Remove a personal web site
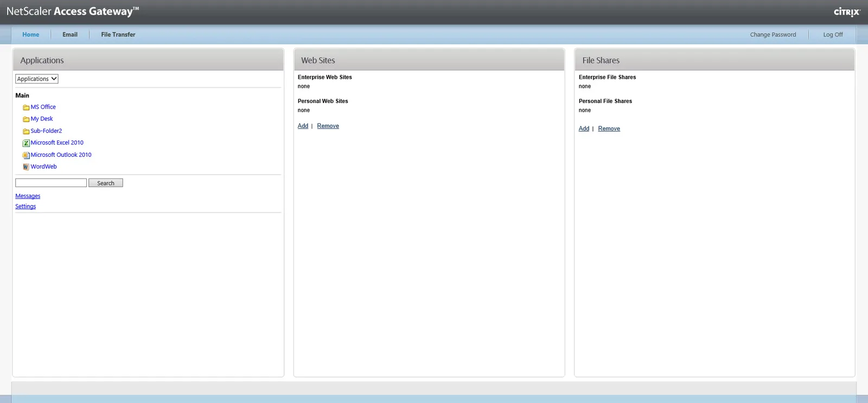 point(328,126)
